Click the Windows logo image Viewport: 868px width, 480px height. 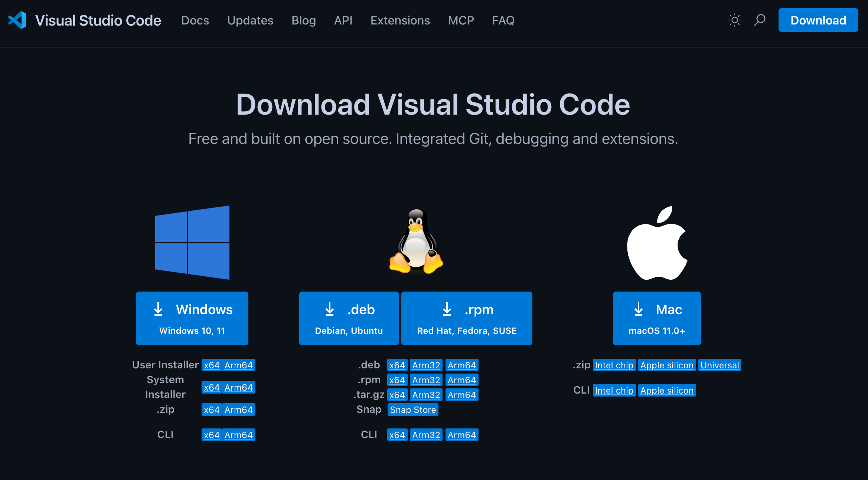pyautogui.click(x=192, y=243)
